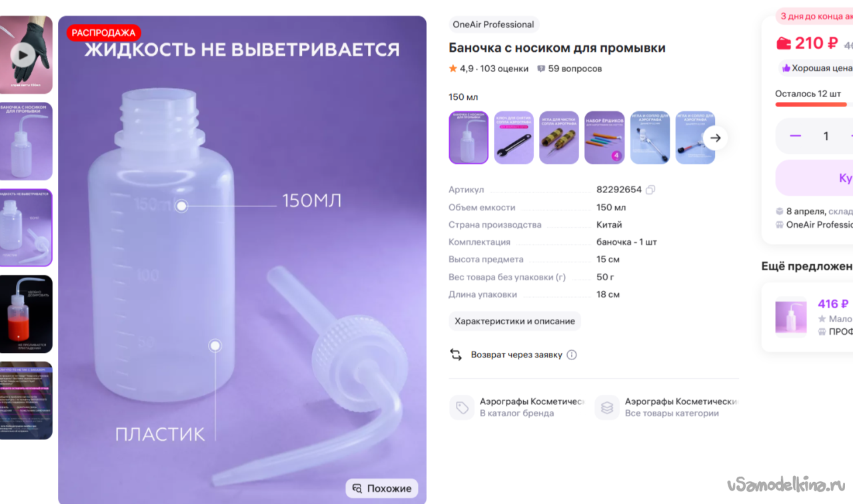Screen dimensions: 853x504
Task: Click the quantity input field
Action: [826, 136]
